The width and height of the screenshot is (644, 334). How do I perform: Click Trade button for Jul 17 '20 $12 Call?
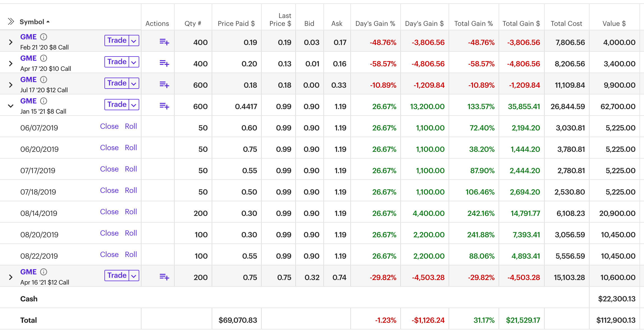117,83
